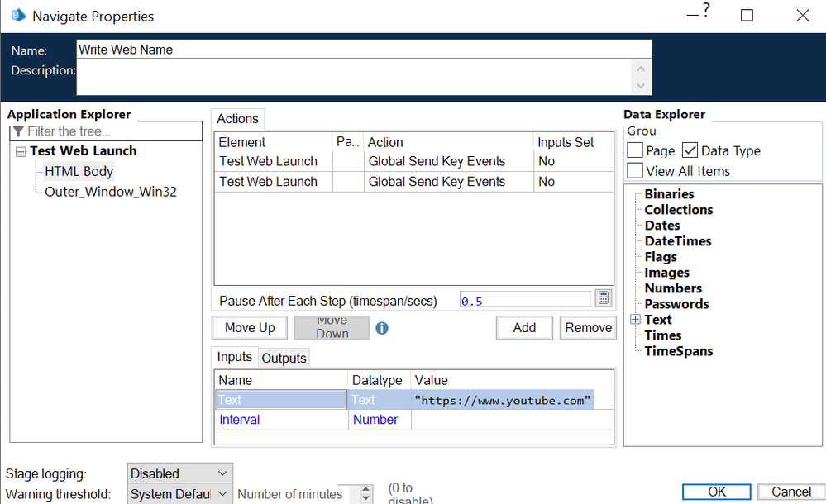Viewport: 826px width, 504px height.
Task: Select DateTimes in Data Explorer
Action: (x=678, y=241)
